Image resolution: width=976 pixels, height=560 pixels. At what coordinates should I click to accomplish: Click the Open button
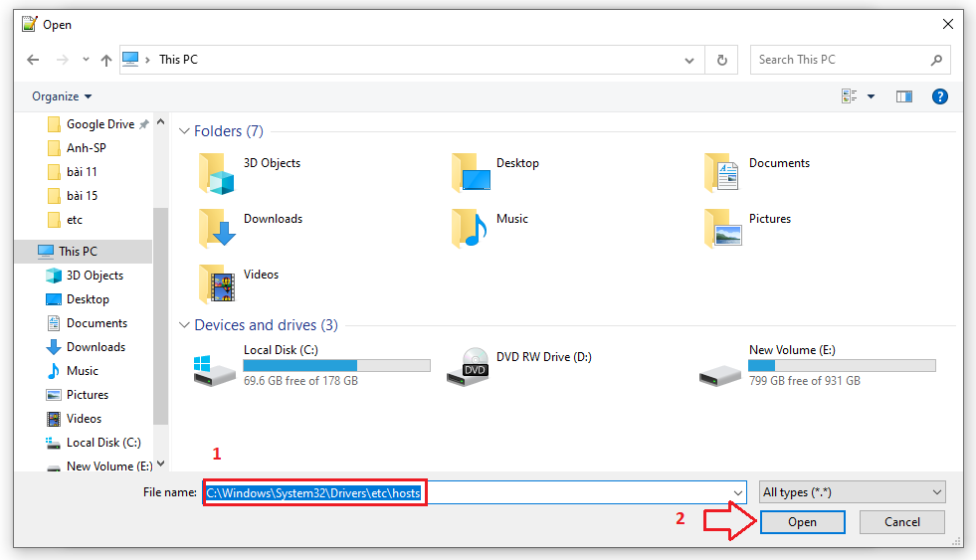pos(802,522)
